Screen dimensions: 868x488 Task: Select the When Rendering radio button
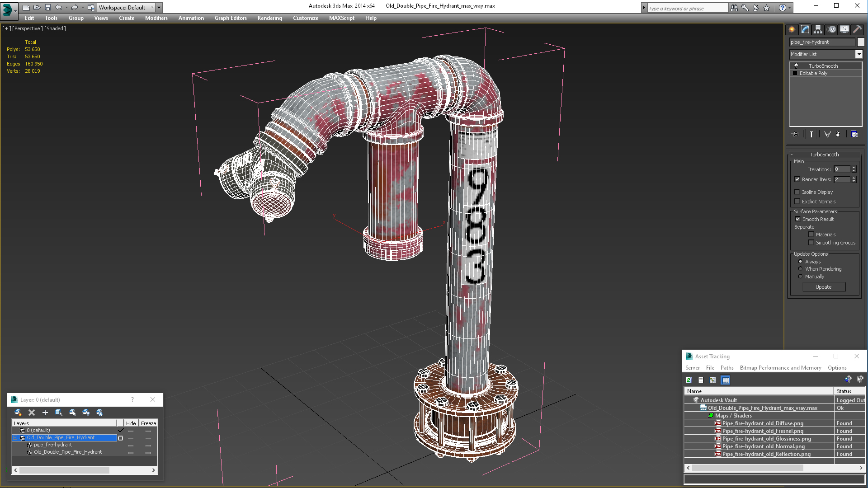pos(800,269)
